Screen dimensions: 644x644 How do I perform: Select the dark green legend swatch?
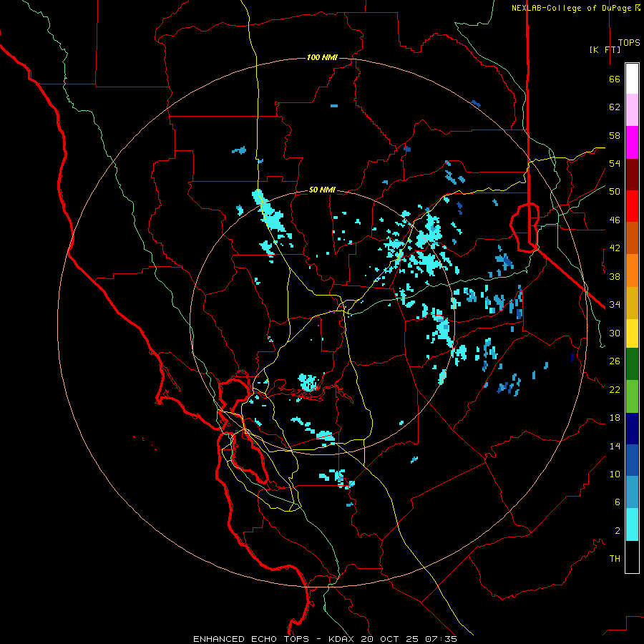click(x=632, y=364)
